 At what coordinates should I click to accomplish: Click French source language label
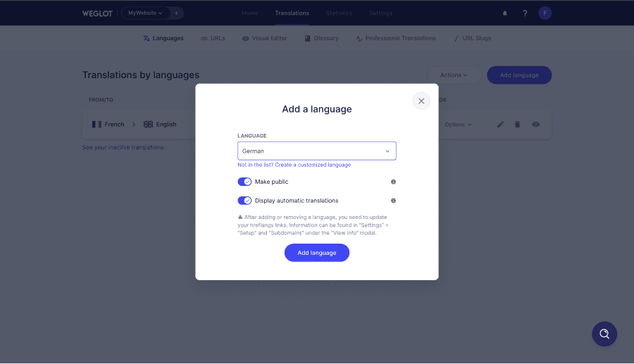[114, 125]
